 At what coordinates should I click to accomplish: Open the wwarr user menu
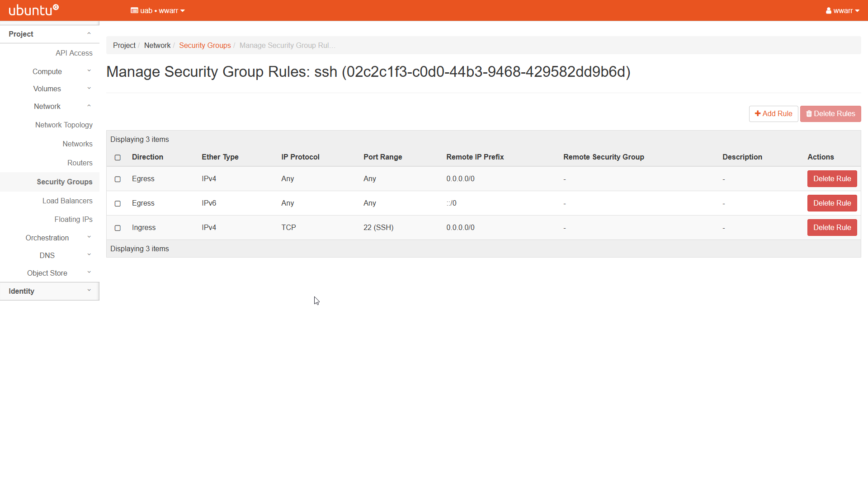pos(842,10)
